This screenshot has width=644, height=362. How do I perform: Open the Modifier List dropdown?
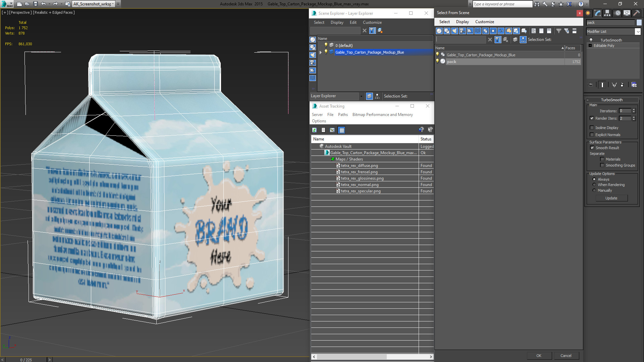coord(637,32)
